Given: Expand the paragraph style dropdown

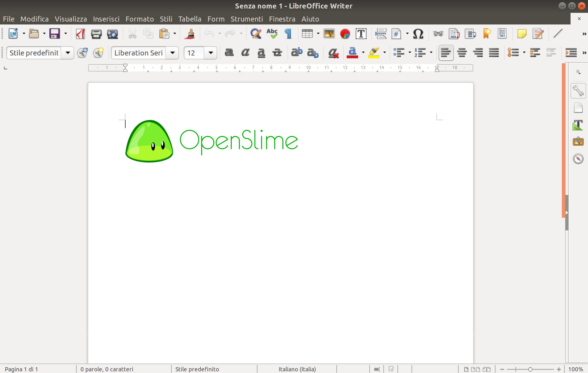Looking at the screenshot, I should (68, 53).
